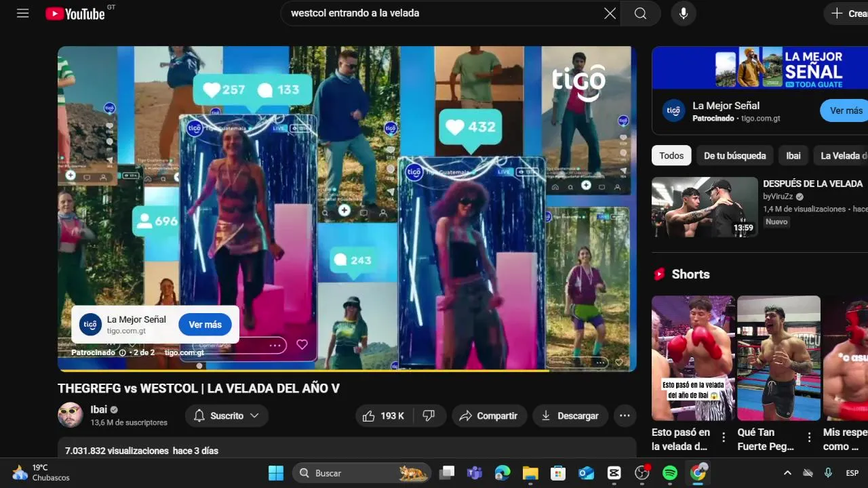Open short Esto pasó en la velada
This screenshot has width=868, height=488.
(693, 358)
